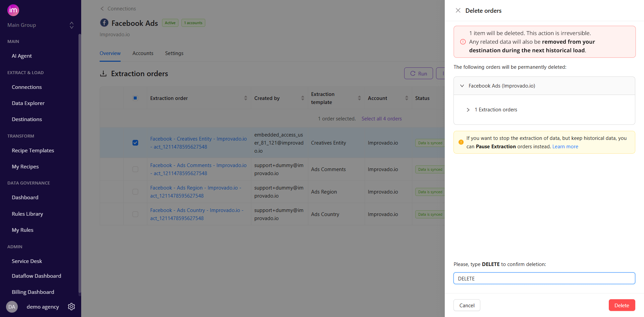
Task: Open Dataflow Dashboard
Action: point(36,276)
